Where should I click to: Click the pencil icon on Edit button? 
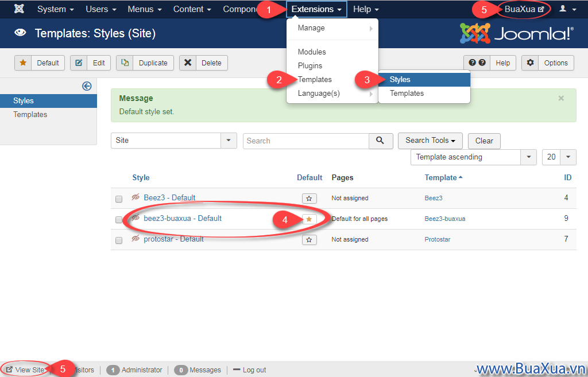click(79, 63)
